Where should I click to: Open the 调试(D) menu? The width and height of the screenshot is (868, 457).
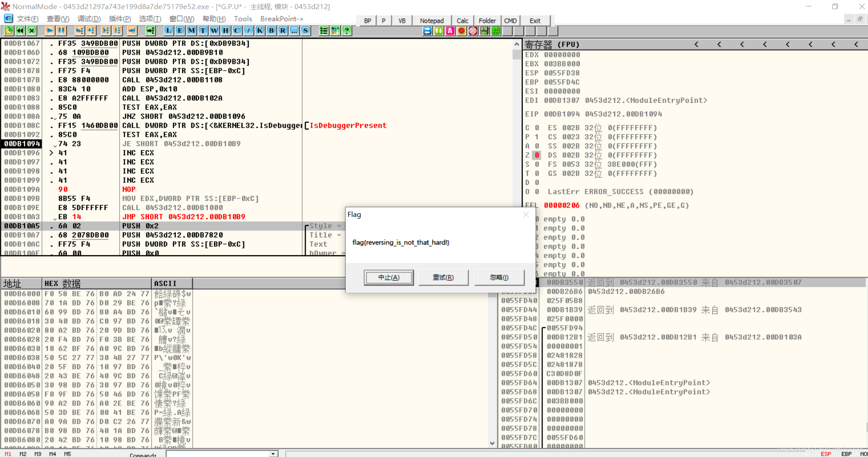point(89,19)
